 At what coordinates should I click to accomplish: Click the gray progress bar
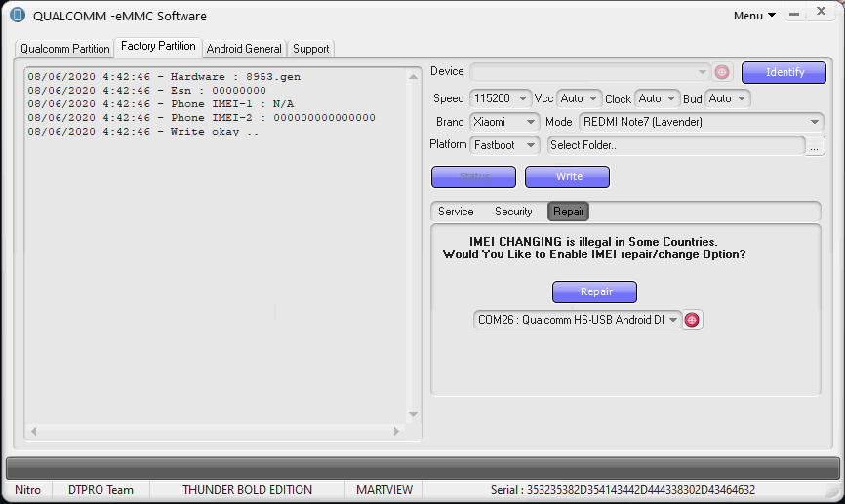click(x=422, y=468)
